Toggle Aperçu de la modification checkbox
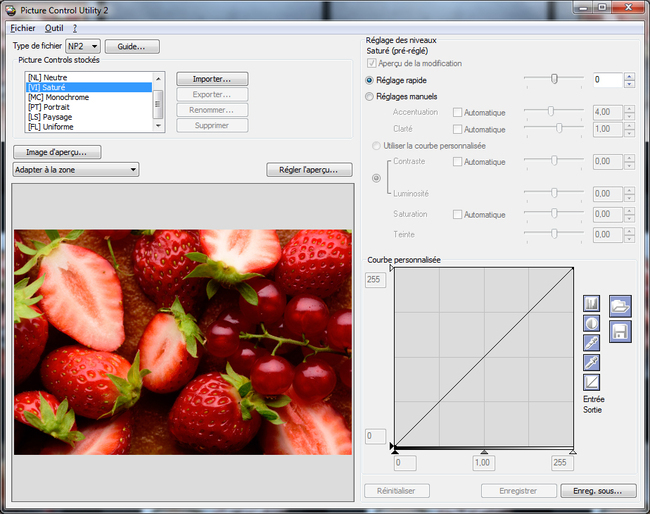Viewport: 650px width, 514px height. (372, 63)
